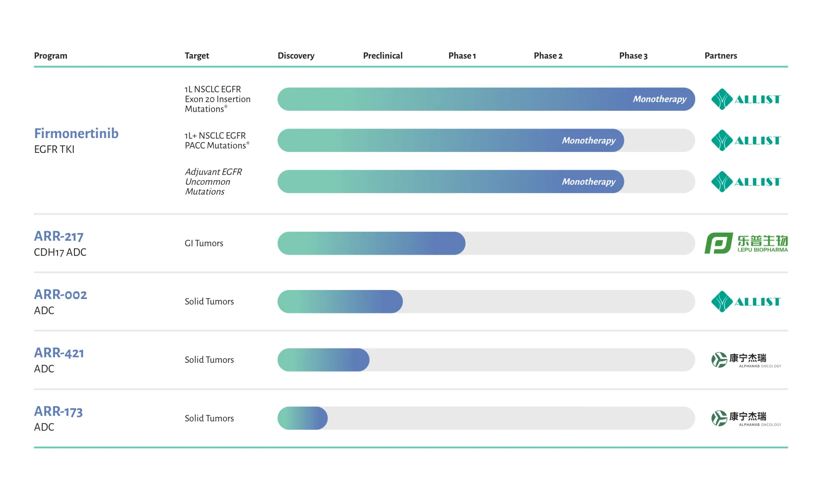The width and height of the screenshot is (822, 504).
Task: Click the Discovery column header
Action: coord(296,56)
